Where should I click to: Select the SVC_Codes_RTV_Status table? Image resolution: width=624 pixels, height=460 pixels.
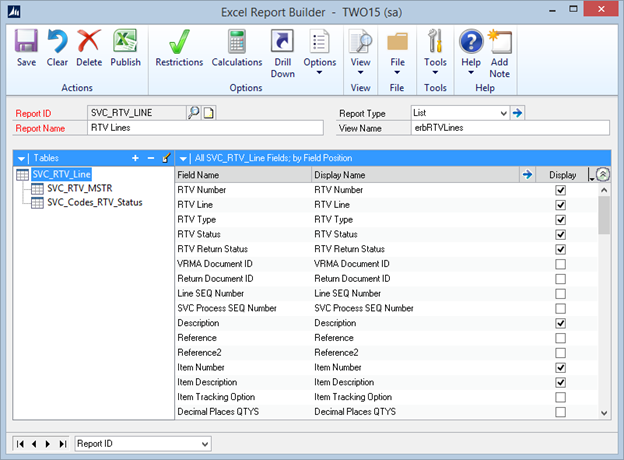click(95, 203)
